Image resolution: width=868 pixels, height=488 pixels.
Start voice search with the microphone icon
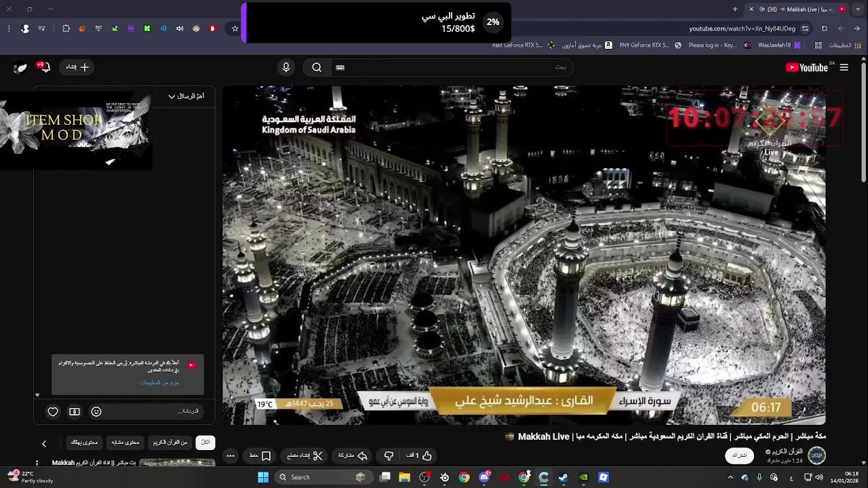click(x=286, y=67)
